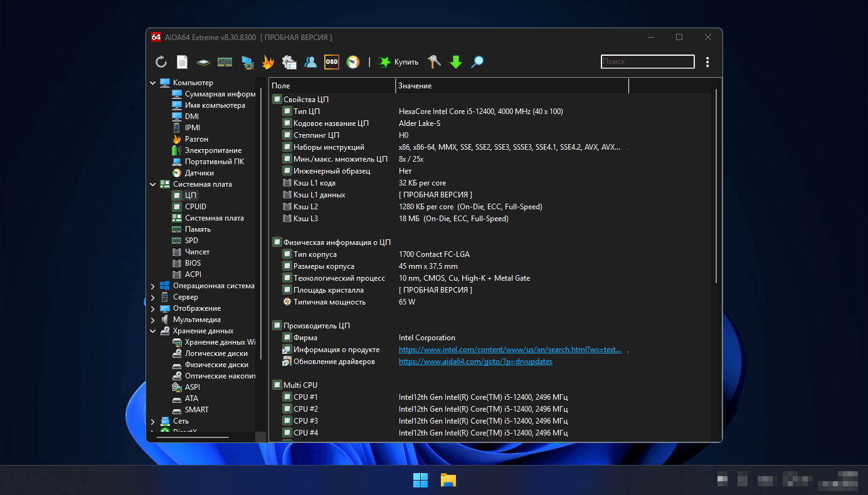Open the ATA tree item
The height and width of the screenshot is (495, 868).
185,399
